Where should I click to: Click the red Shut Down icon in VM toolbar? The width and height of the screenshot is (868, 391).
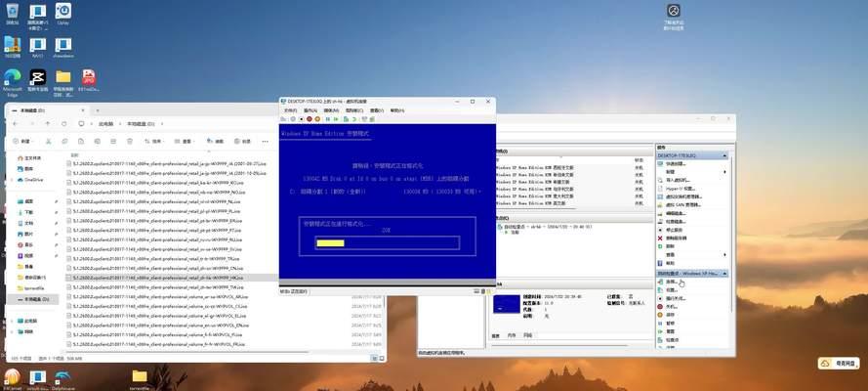click(x=310, y=119)
